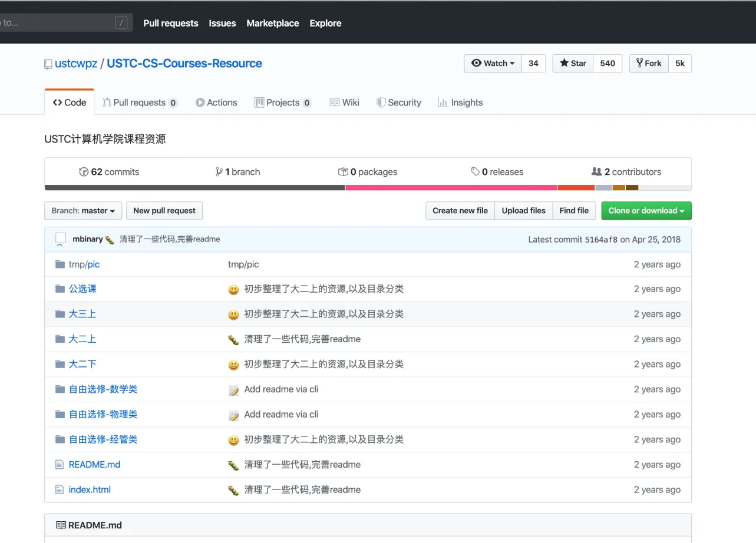
Task: Click the mbinary avatar in latest commit row
Action: (x=61, y=239)
